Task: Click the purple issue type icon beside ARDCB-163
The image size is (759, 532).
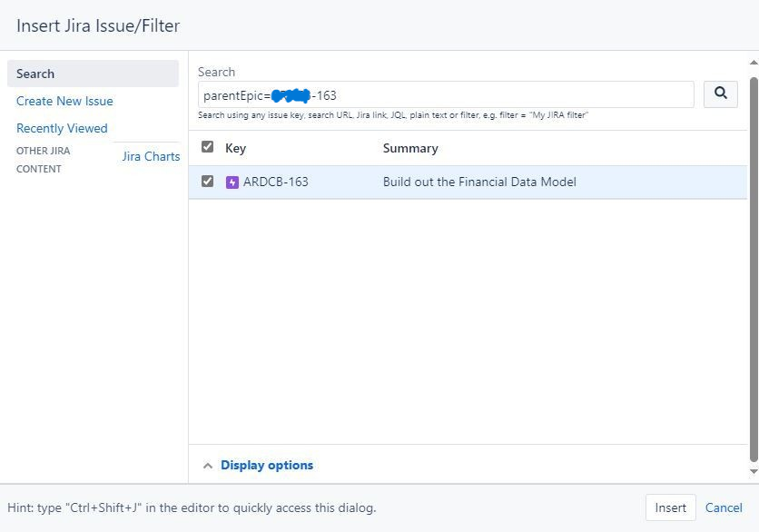Action: point(232,182)
